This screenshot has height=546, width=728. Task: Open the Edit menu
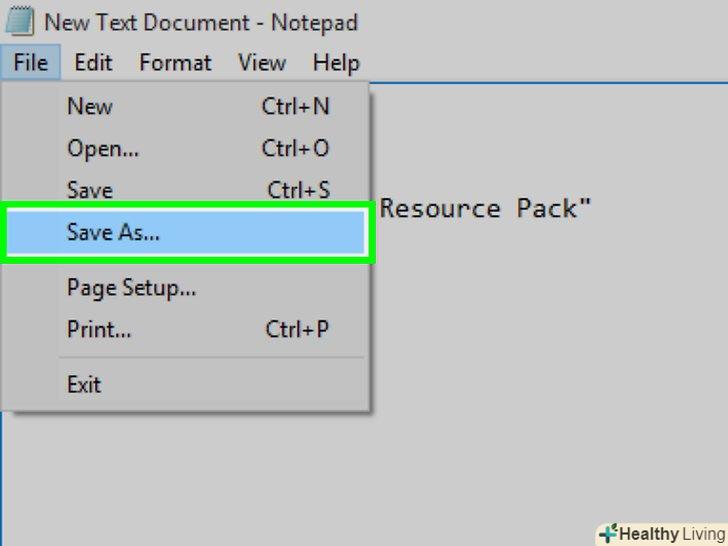click(93, 63)
